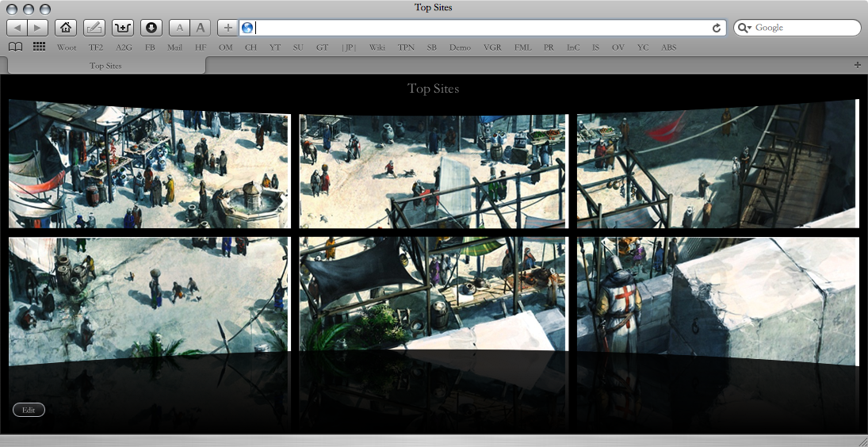Viewport: 868px width, 447px height.
Task: Click the AutoFill pencil toolbar icon
Action: 94,28
